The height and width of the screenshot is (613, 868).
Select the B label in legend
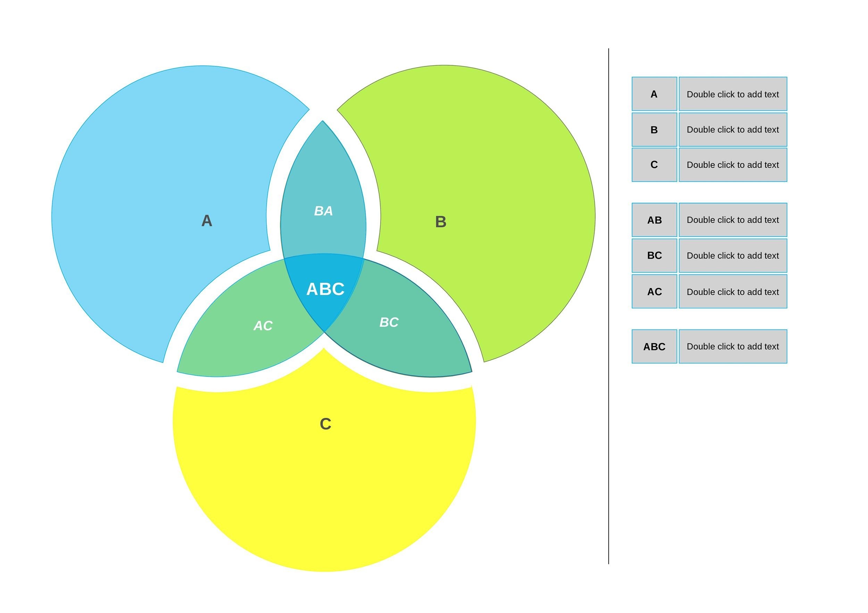click(654, 129)
